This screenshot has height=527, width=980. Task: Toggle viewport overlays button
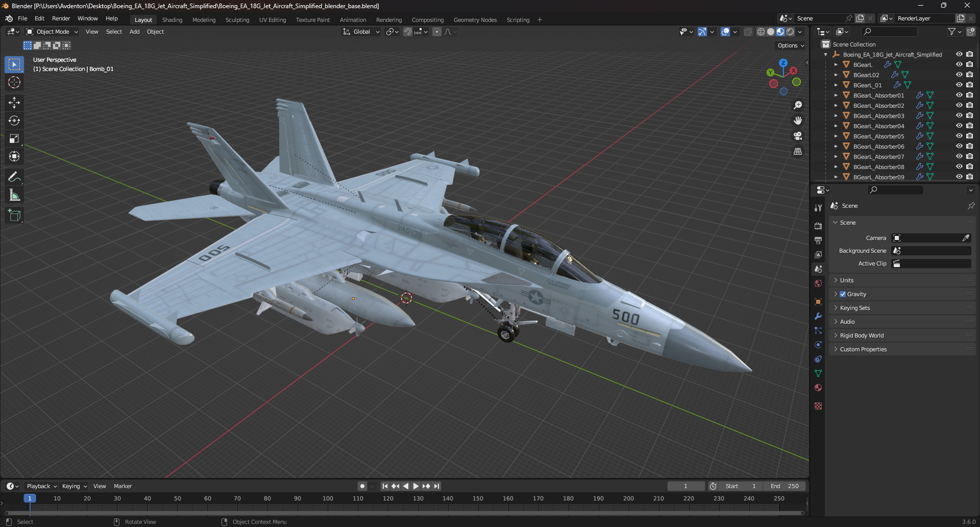point(725,32)
